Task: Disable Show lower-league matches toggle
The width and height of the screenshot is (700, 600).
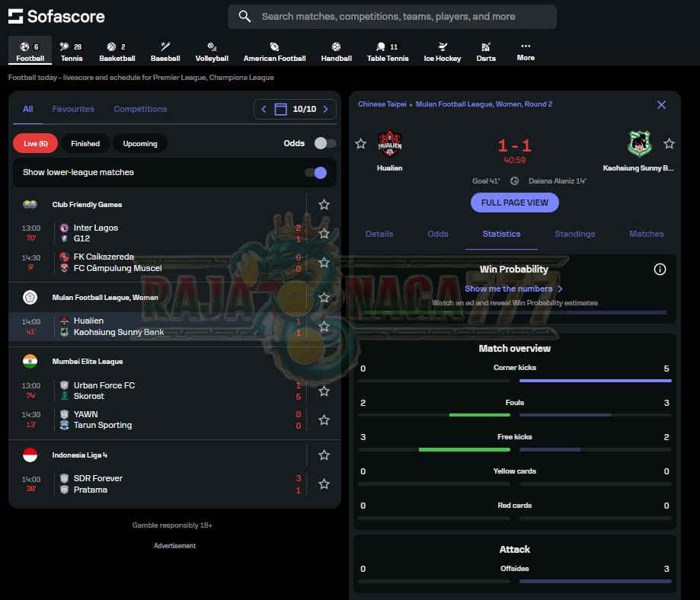Action: tap(315, 173)
